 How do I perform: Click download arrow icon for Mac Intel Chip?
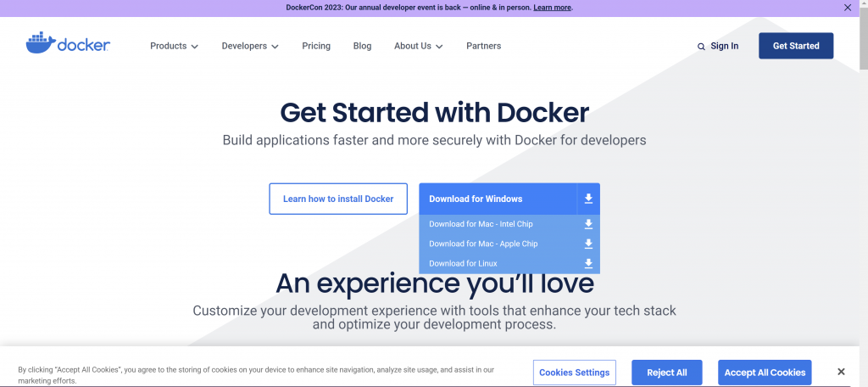click(588, 224)
